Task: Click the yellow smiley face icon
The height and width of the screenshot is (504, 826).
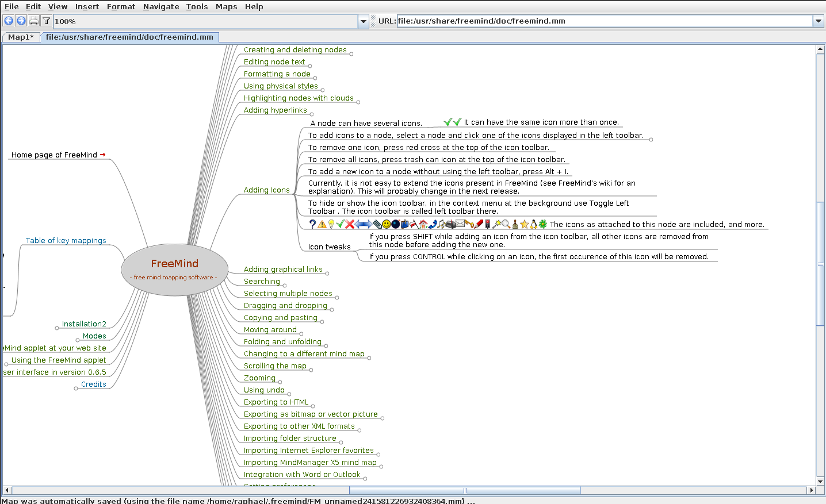Action: (387, 224)
